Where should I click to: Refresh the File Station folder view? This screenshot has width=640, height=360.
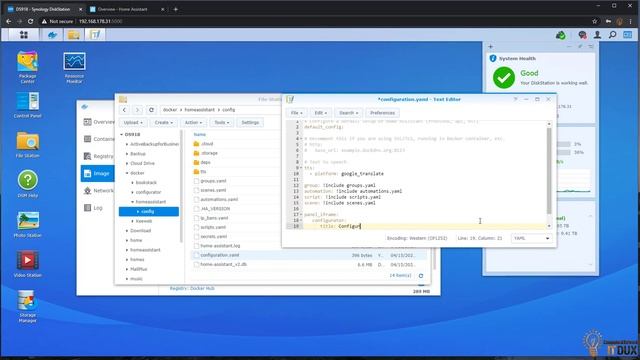[151, 110]
